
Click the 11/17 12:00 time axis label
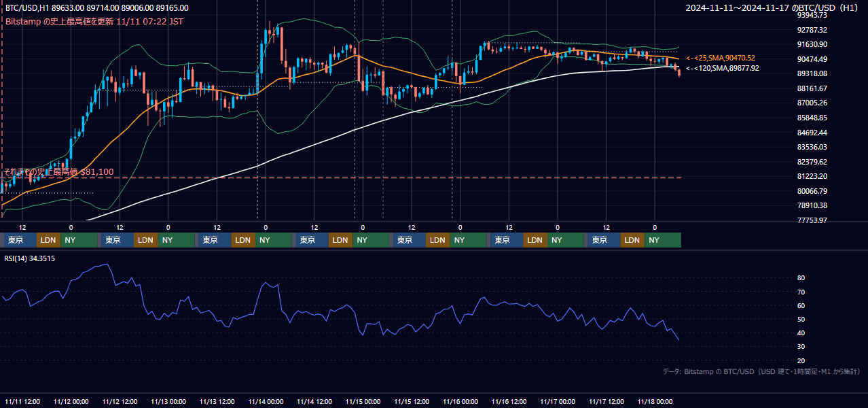coord(607,402)
